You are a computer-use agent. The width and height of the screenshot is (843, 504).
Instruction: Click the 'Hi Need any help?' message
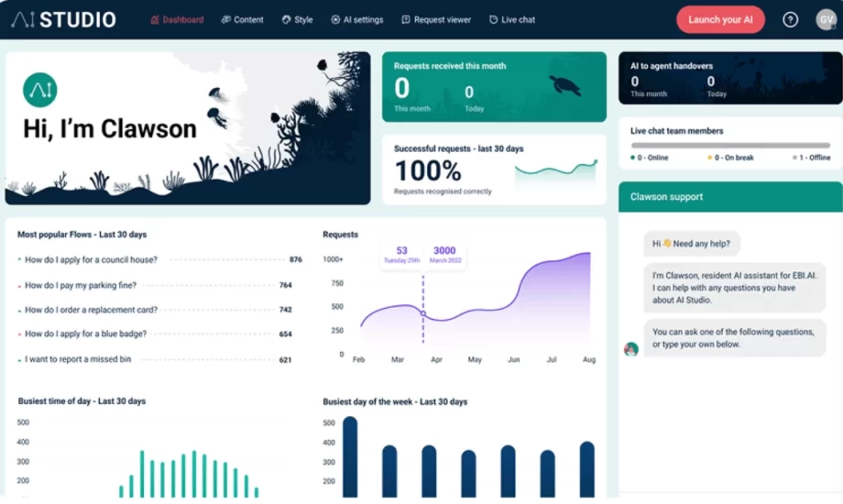tap(692, 244)
